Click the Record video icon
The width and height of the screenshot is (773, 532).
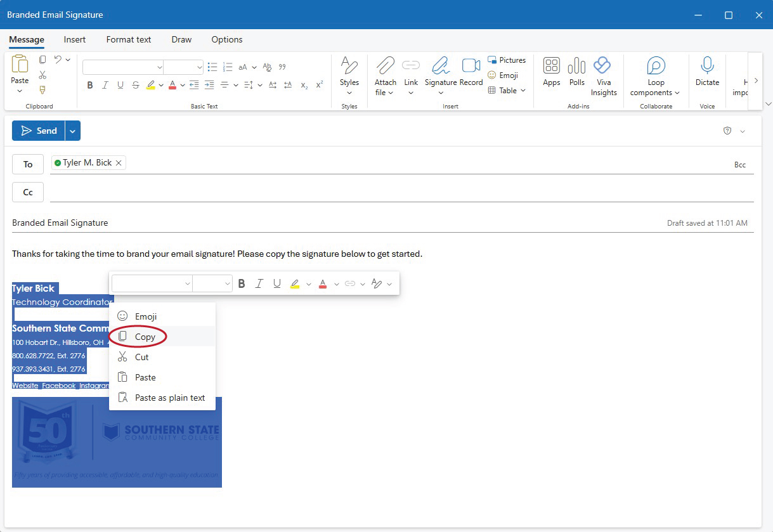(471, 65)
